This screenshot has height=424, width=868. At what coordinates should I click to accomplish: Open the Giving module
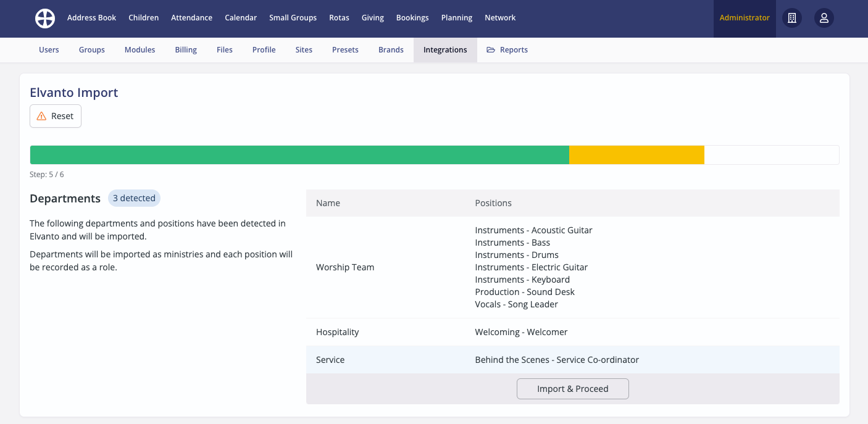point(373,18)
